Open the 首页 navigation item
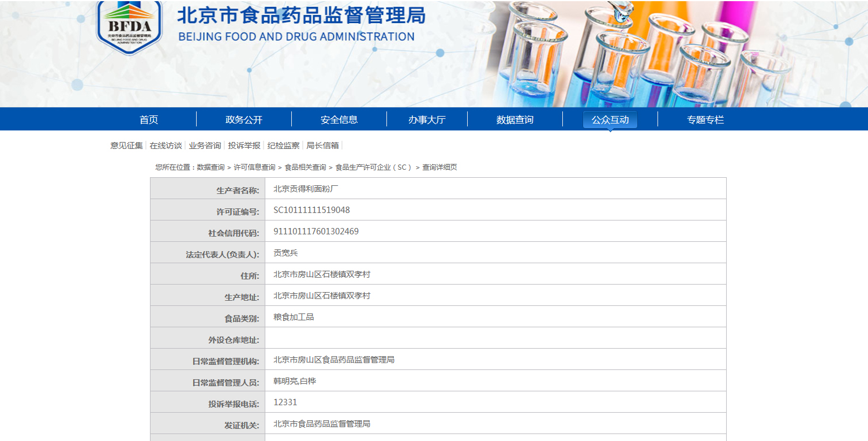The image size is (868, 441). 149,119
